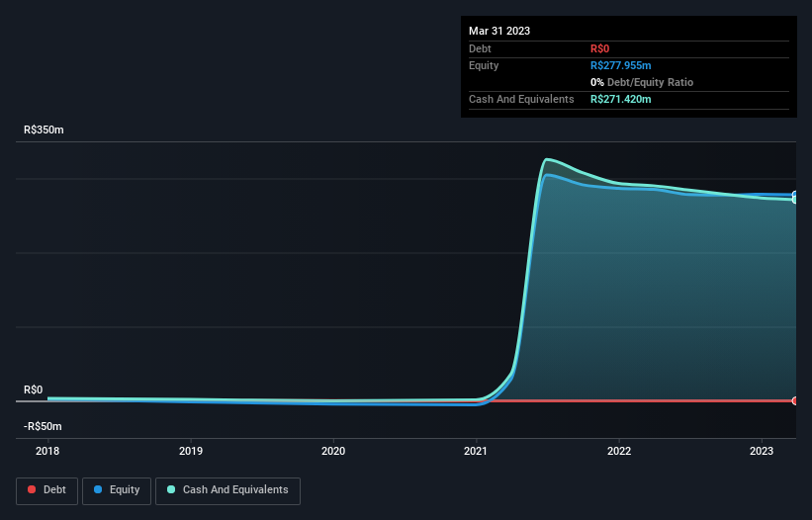
Task: Click the red R$0 debt value in tooltip
Action: tap(599, 48)
